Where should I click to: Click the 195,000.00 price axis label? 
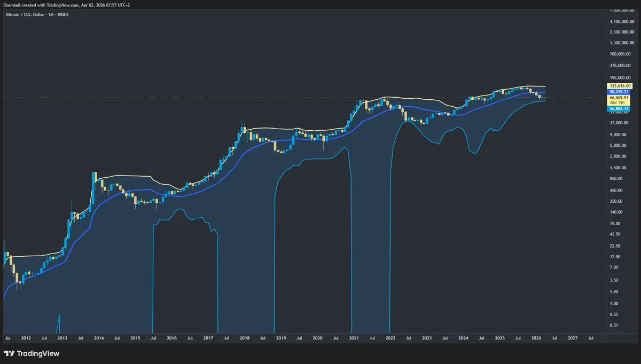click(620, 77)
